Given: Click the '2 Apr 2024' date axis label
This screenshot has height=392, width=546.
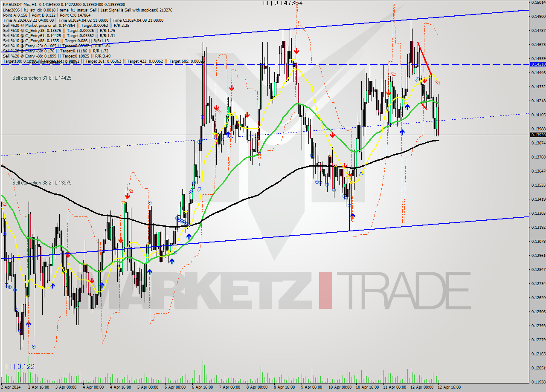Looking at the screenshot, I should pos(10,387).
